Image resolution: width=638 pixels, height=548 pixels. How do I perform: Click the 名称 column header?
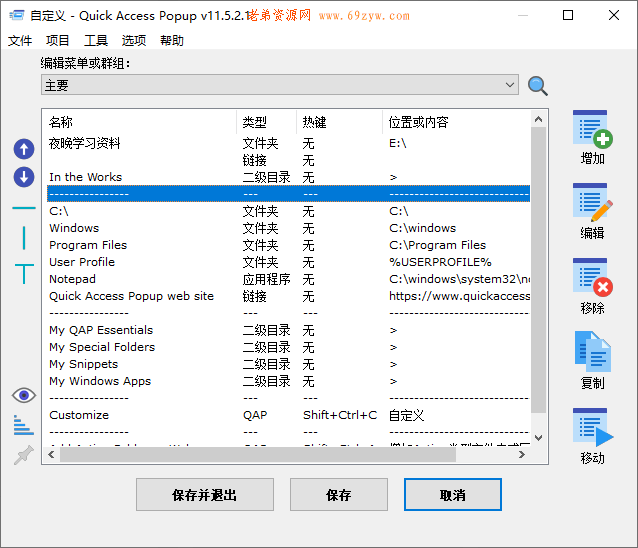coord(141,122)
